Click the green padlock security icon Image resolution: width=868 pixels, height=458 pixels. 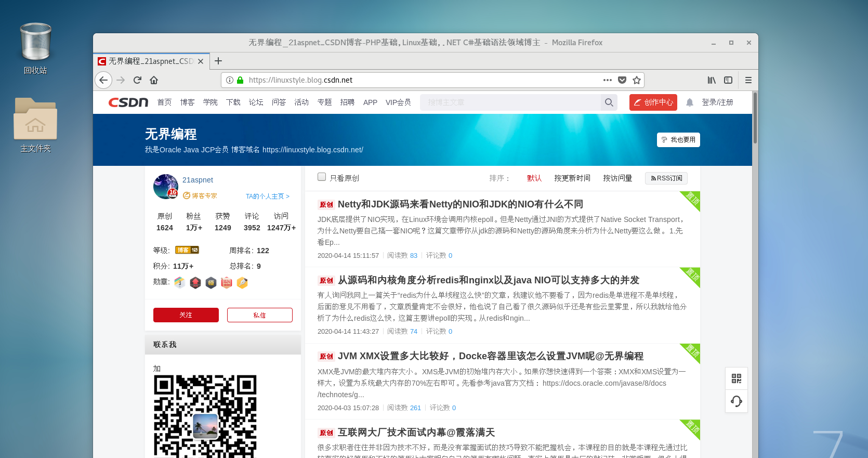click(240, 80)
